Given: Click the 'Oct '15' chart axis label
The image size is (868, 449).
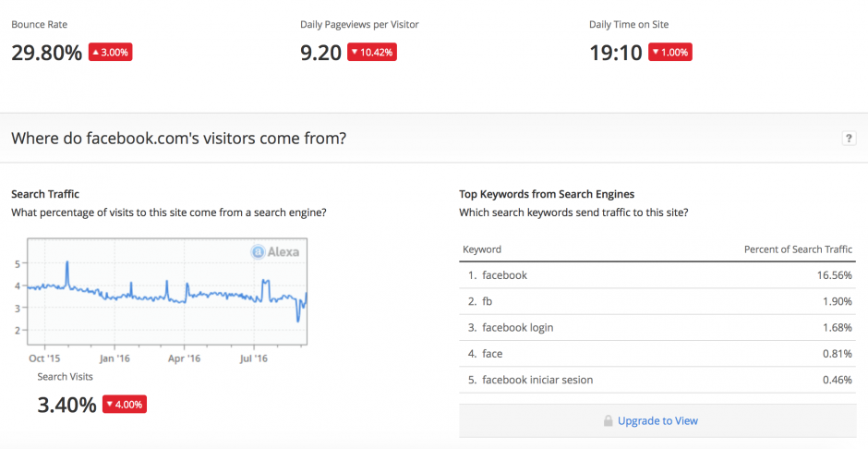Looking at the screenshot, I should [x=44, y=358].
